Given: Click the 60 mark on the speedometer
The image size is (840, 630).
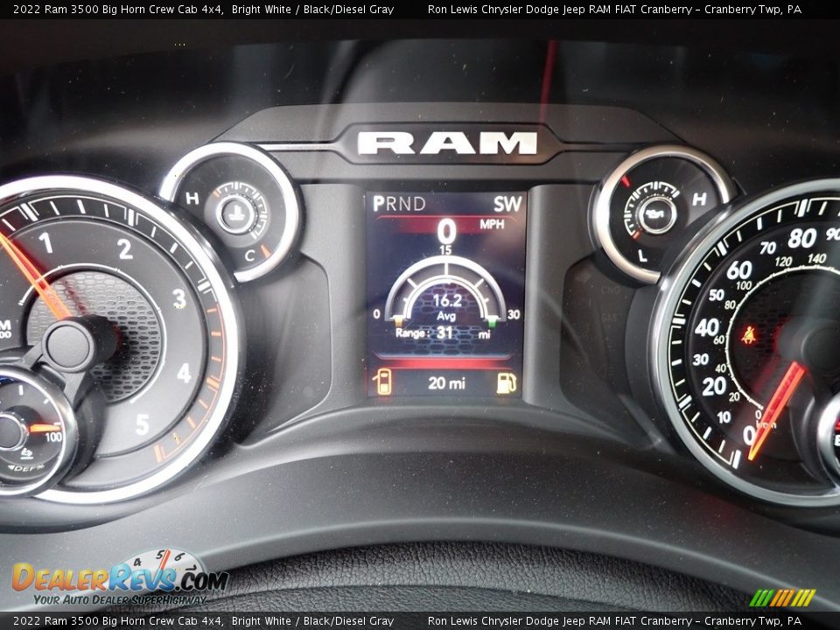Looking at the screenshot, I should [739, 269].
